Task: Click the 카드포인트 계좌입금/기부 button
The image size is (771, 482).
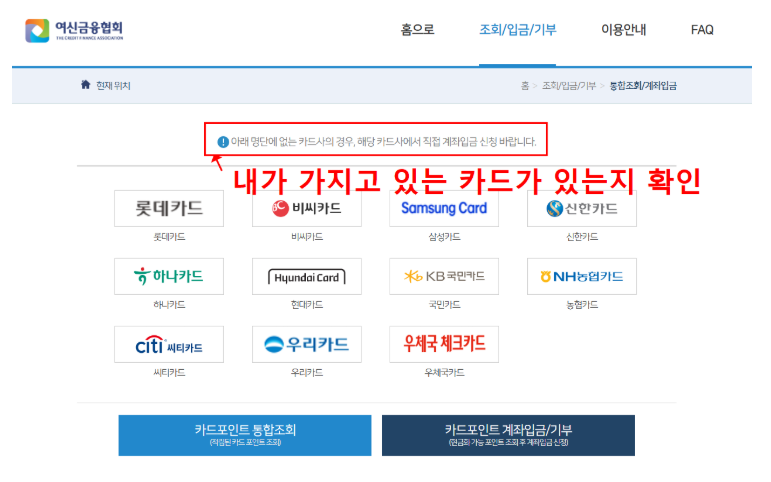Action: (x=508, y=435)
